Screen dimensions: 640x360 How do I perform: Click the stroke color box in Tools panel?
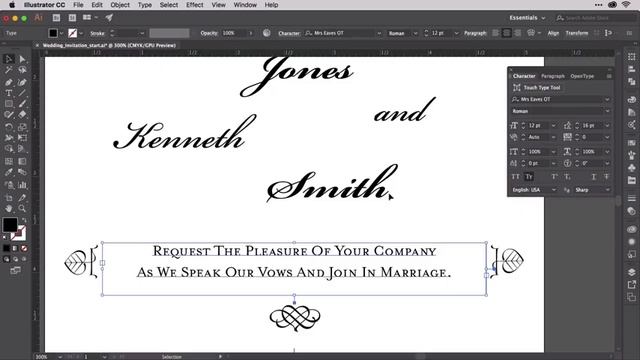tap(19, 234)
